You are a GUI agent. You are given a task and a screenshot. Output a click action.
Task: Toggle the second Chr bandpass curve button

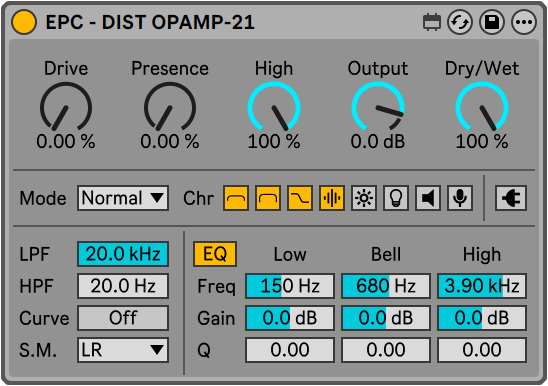click(268, 198)
